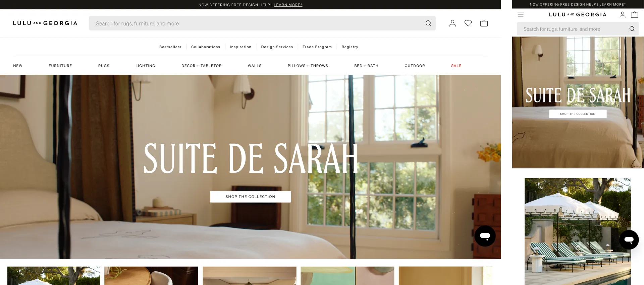Open the mobile hamburger menu

point(521,15)
